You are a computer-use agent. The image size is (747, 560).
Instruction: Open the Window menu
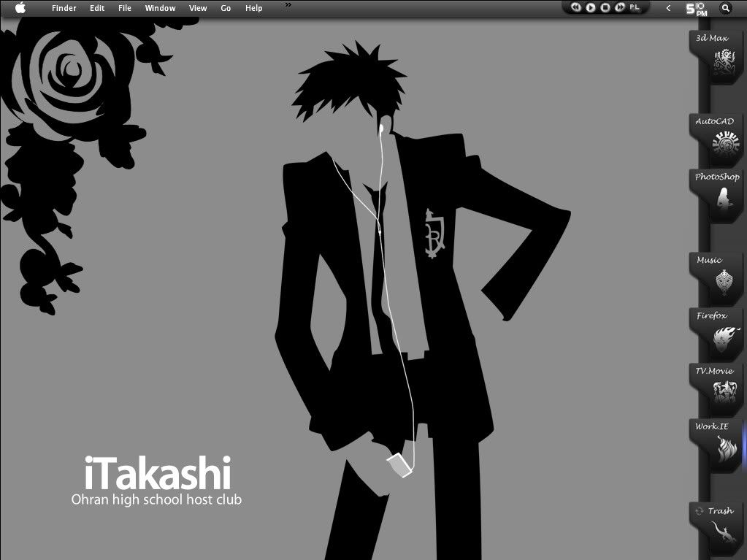click(x=160, y=8)
